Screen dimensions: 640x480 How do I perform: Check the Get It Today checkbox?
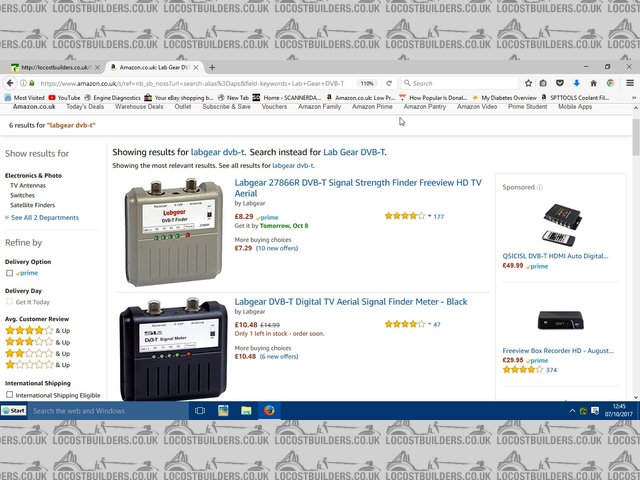[x=9, y=302]
